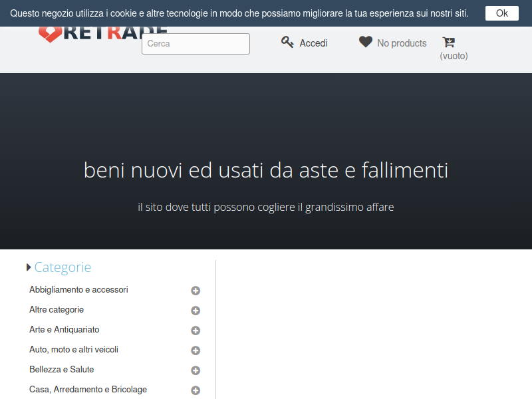The height and width of the screenshot is (399, 532).
Task: Click the triangle arrow beside Categorie
Action: pyautogui.click(x=29, y=267)
